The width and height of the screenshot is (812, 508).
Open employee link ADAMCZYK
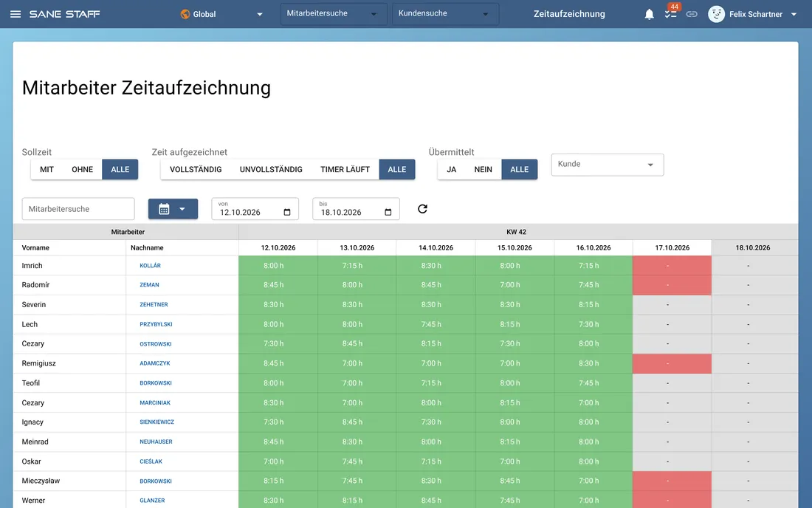155,363
